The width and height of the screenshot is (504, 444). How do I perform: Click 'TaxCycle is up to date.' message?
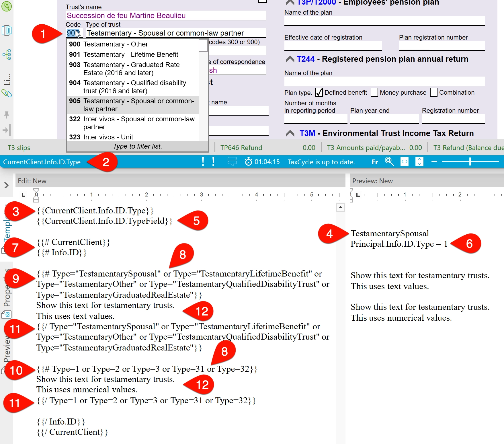point(321,162)
